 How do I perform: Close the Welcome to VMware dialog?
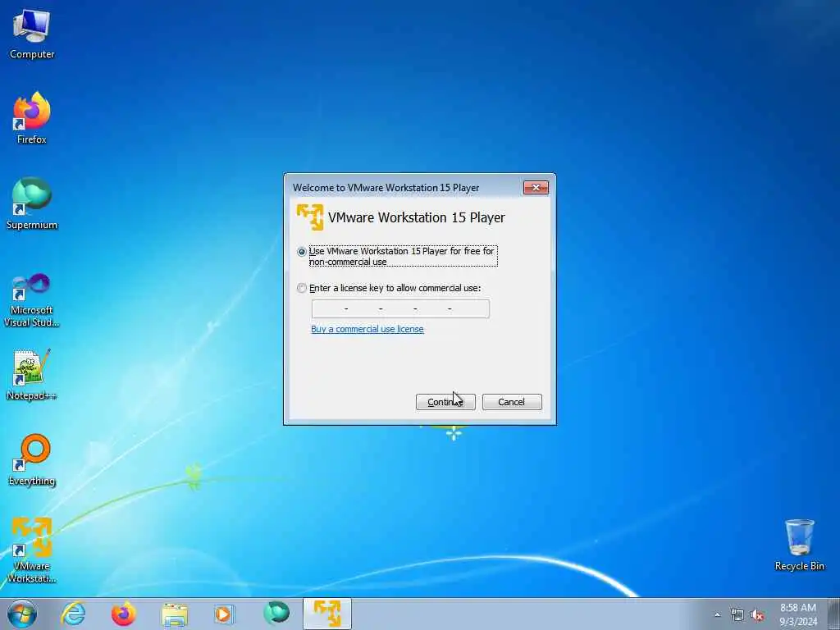point(536,188)
